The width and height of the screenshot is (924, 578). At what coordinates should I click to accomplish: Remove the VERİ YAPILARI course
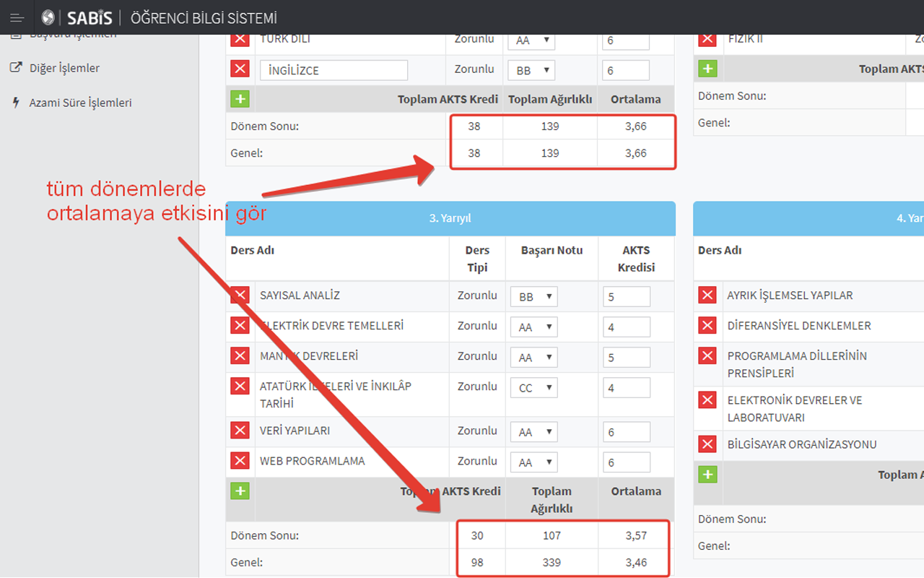click(x=240, y=431)
